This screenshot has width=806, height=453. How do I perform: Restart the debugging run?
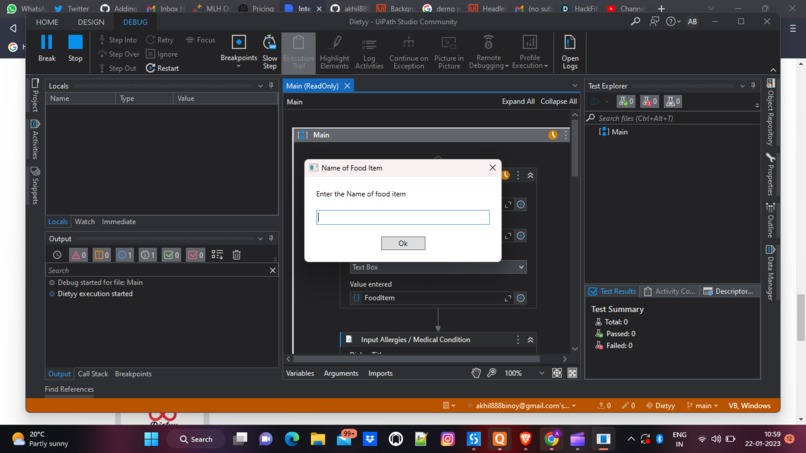click(162, 68)
